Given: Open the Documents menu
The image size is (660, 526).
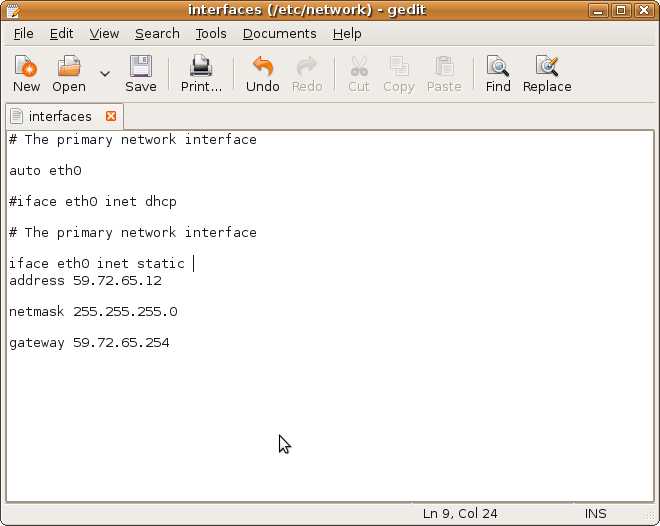Looking at the screenshot, I should (279, 34).
